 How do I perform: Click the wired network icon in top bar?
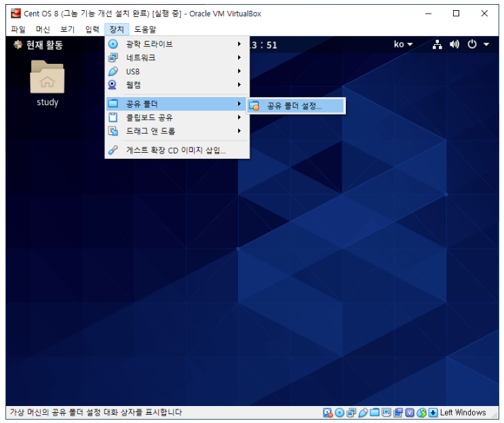(437, 44)
